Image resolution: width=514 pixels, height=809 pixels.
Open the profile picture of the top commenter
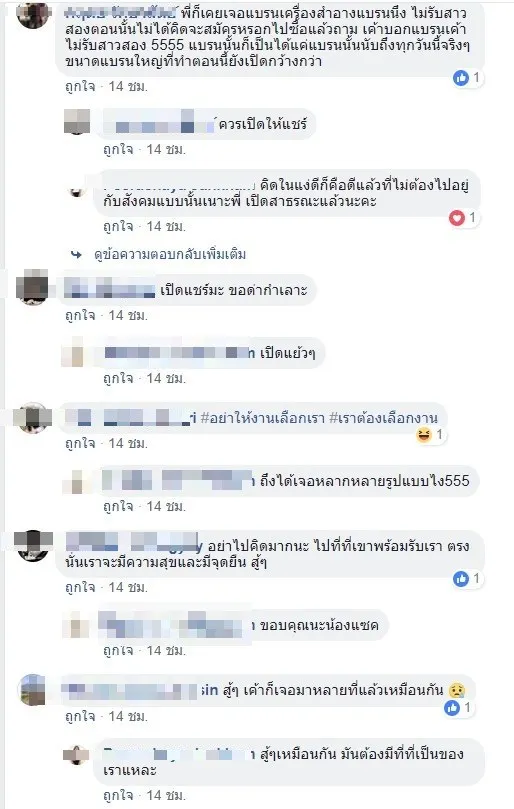click(33, 14)
